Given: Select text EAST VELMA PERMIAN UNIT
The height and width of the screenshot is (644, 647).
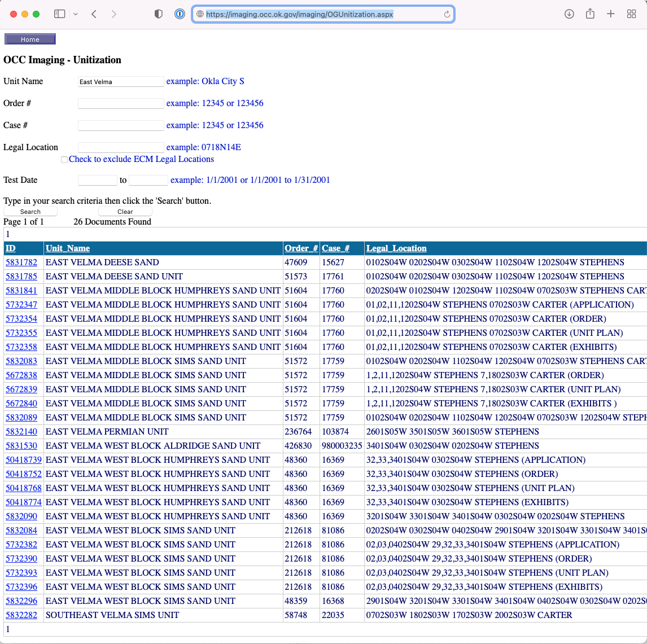Looking at the screenshot, I should click(x=107, y=432).
